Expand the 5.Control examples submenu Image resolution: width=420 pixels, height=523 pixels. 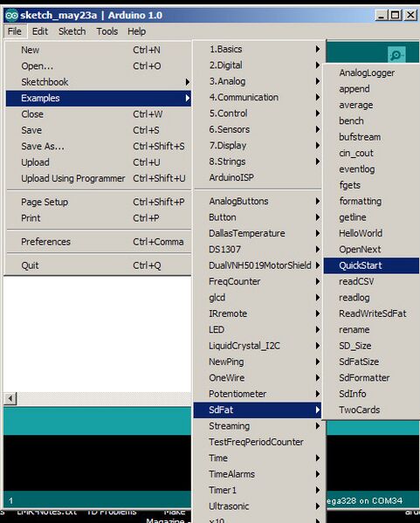pos(258,114)
